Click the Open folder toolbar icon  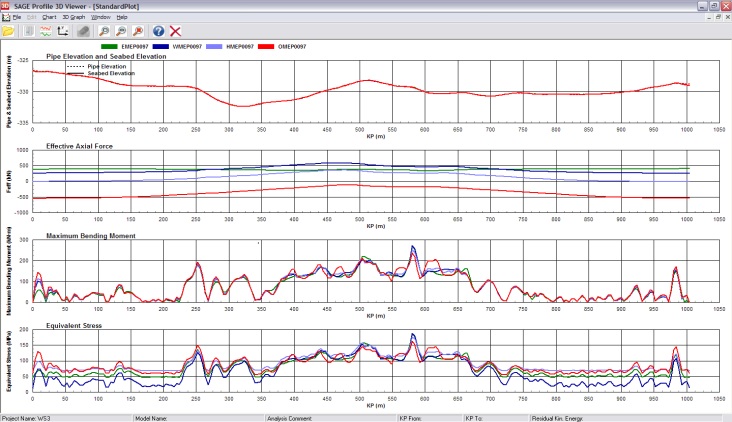[8, 31]
